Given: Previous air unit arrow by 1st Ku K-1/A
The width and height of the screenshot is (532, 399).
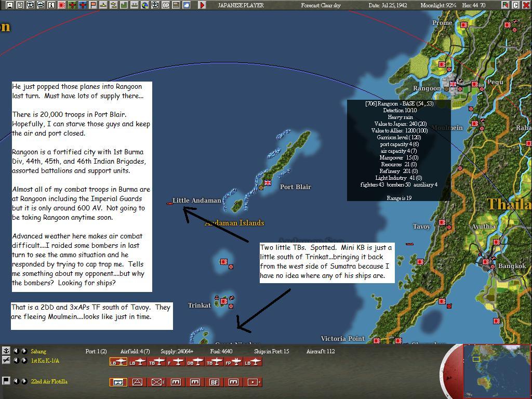Looking at the screenshot, I should [x=17, y=361].
